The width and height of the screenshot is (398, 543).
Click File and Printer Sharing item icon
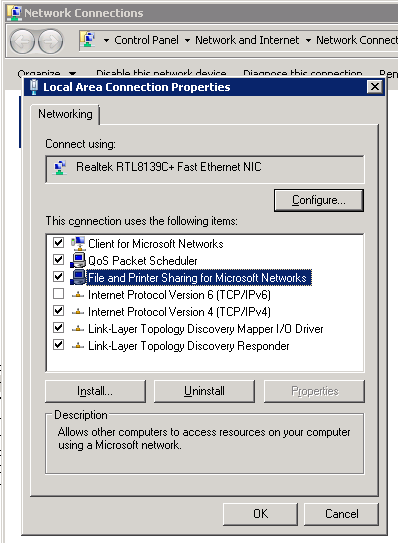pyautogui.click(x=78, y=277)
